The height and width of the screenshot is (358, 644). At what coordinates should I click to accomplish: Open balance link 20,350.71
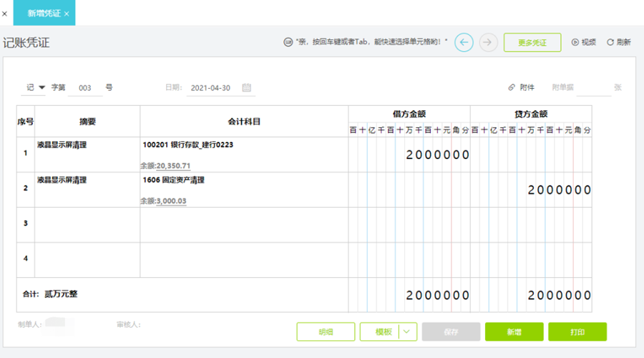pyautogui.click(x=173, y=165)
